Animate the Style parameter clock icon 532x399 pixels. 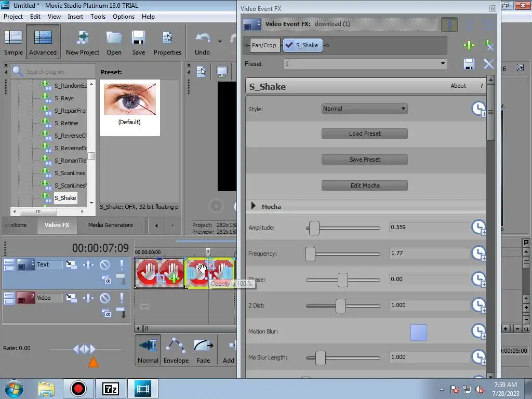click(479, 109)
